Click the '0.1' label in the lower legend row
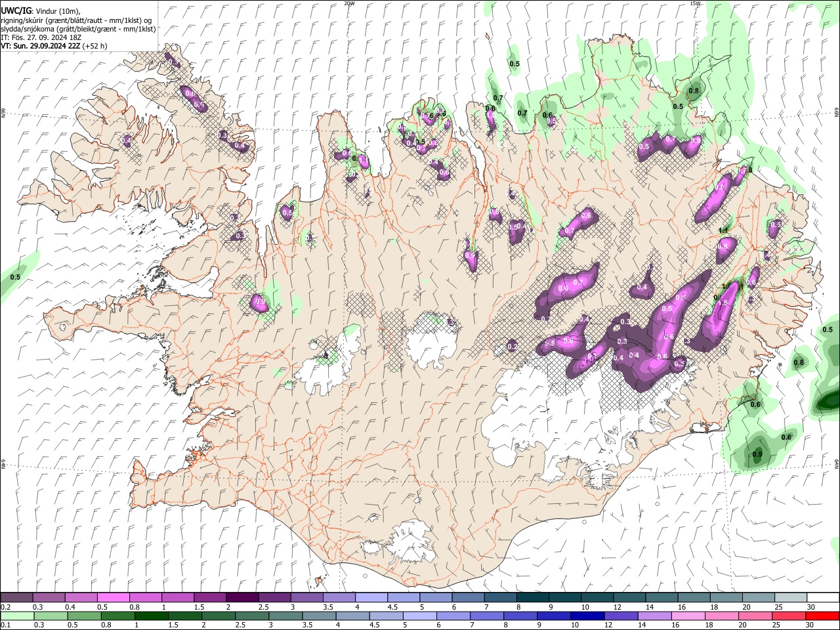Image resolution: width=840 pixels, height=630 pixels. (x=5, y=625)
